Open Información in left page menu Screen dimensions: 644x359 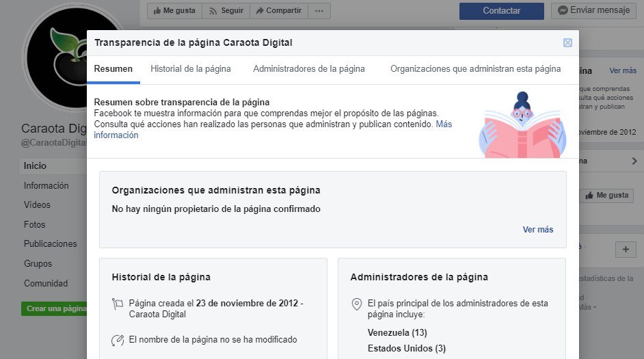(46, 186)
